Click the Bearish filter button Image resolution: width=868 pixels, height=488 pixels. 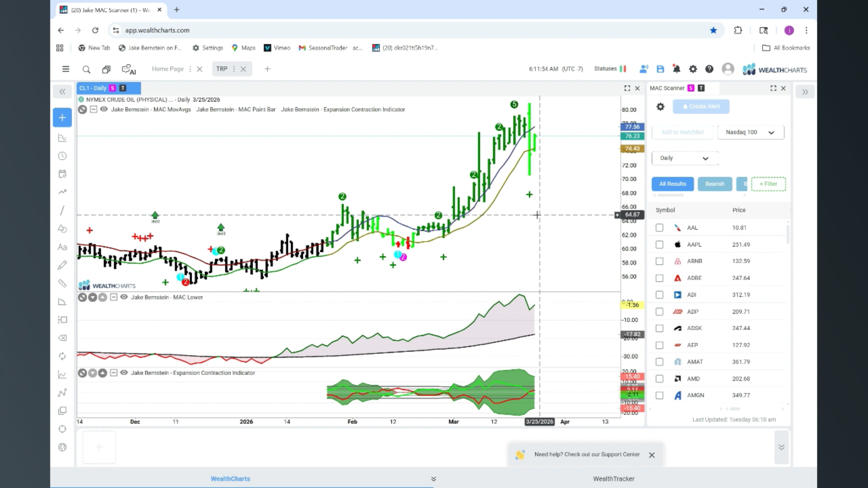point(714,184)
